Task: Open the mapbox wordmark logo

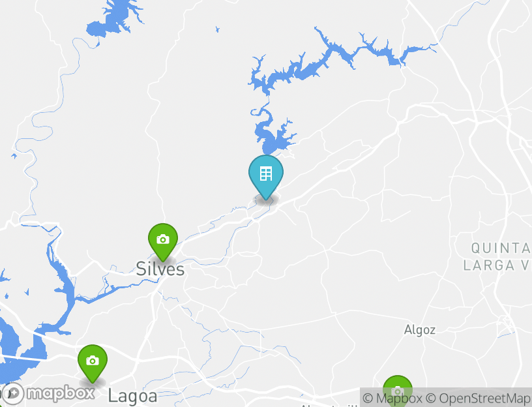Action: (x=61, y=394)
